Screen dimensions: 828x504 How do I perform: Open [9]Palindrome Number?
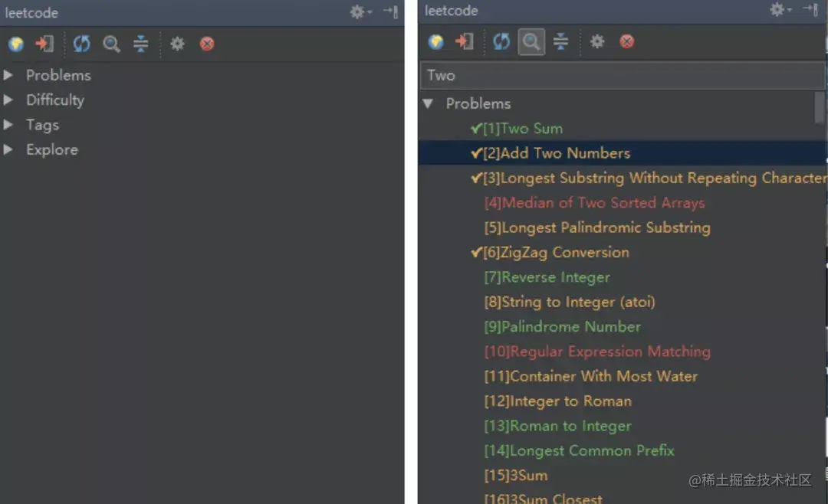point(563,326)
